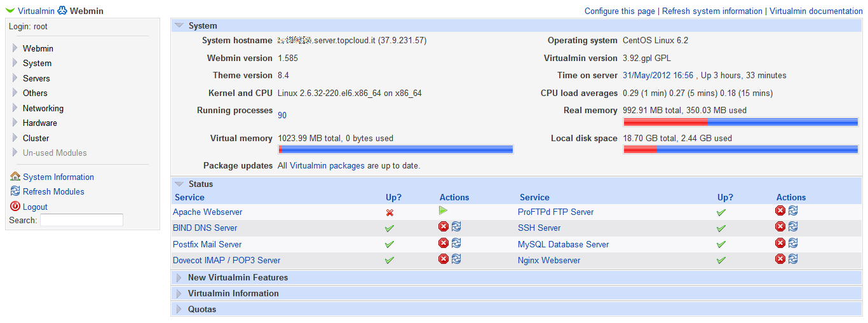Open Postfix Mail Server service link

tap(207, 244)
